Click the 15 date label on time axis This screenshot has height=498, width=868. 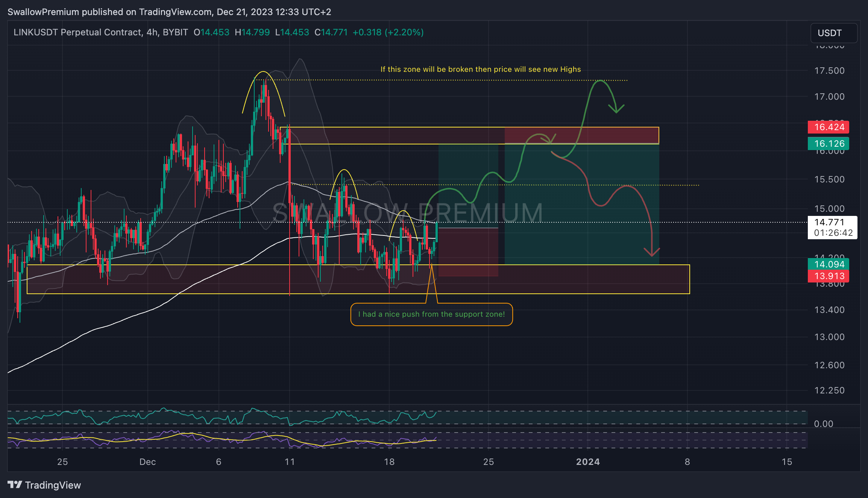pos(787,462)
